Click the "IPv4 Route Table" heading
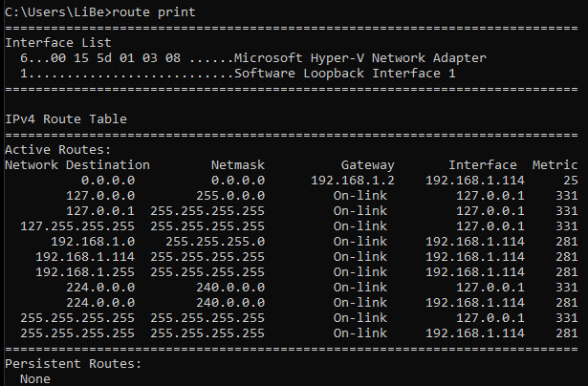This screenshot has width=588, height=386. (66, 119)
